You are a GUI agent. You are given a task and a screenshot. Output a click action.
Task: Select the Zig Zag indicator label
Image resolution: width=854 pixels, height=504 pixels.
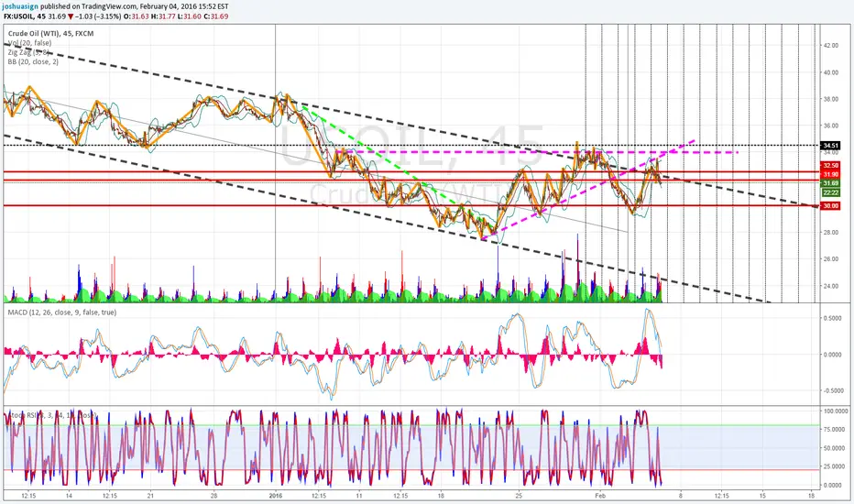[28, 52]
